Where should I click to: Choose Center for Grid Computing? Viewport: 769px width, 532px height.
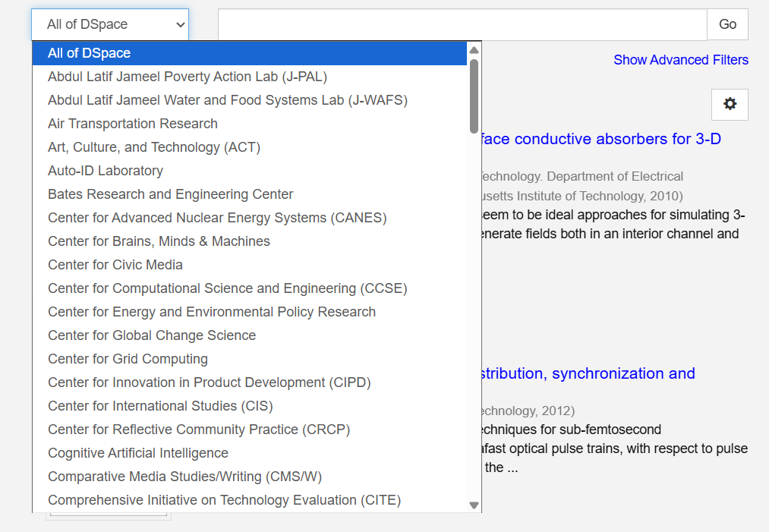128,359
